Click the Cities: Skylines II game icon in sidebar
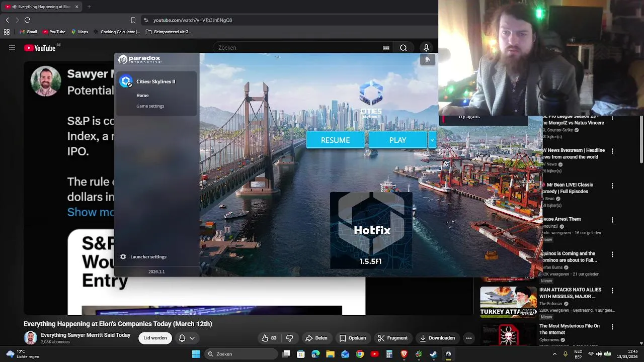 click(x=126, y=81)
